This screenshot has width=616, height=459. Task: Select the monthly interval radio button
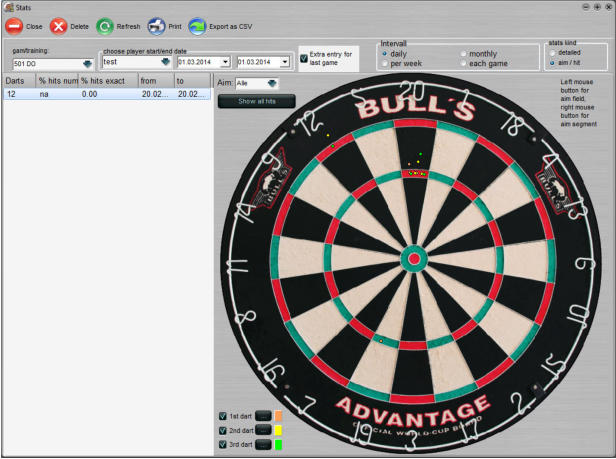click(x=463, y=53)
